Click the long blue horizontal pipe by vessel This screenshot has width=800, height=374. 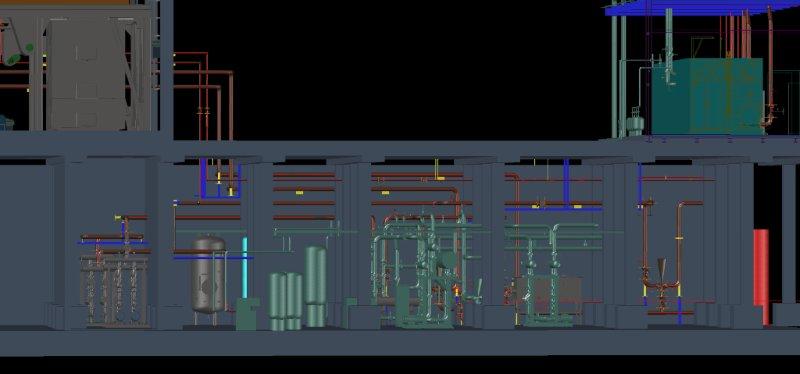coord(213,258)
